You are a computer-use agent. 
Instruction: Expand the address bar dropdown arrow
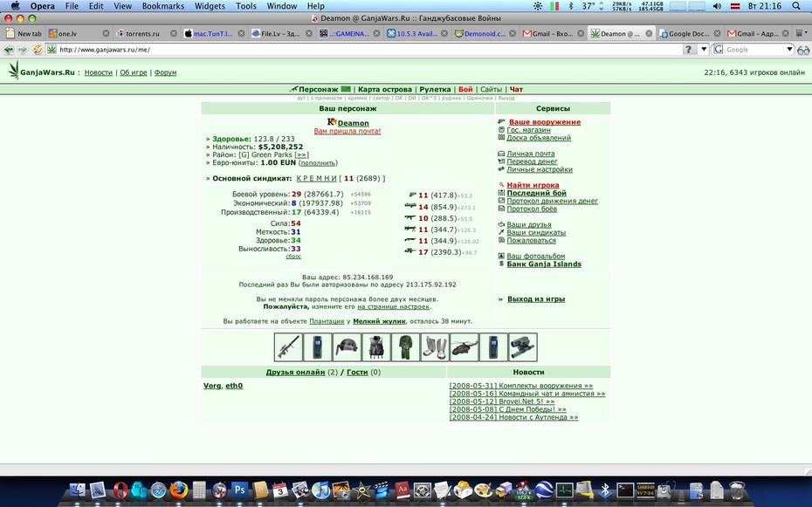(703, 50)
